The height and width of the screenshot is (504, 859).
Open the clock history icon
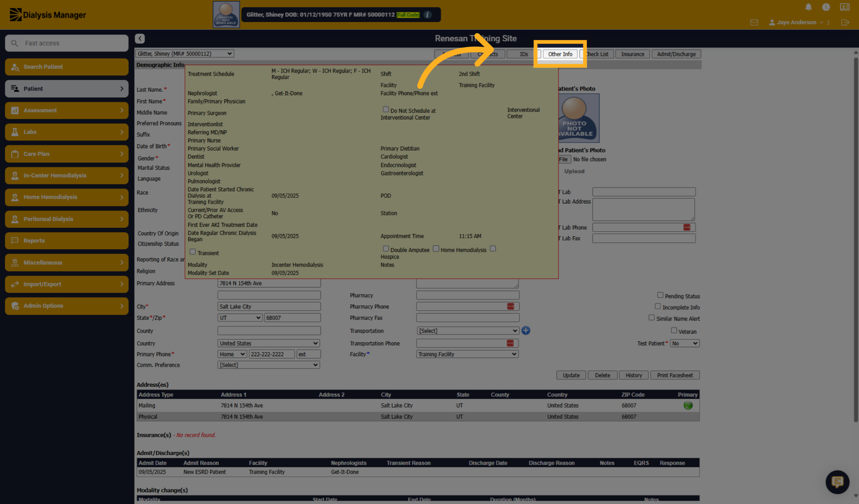pos(826,7)
